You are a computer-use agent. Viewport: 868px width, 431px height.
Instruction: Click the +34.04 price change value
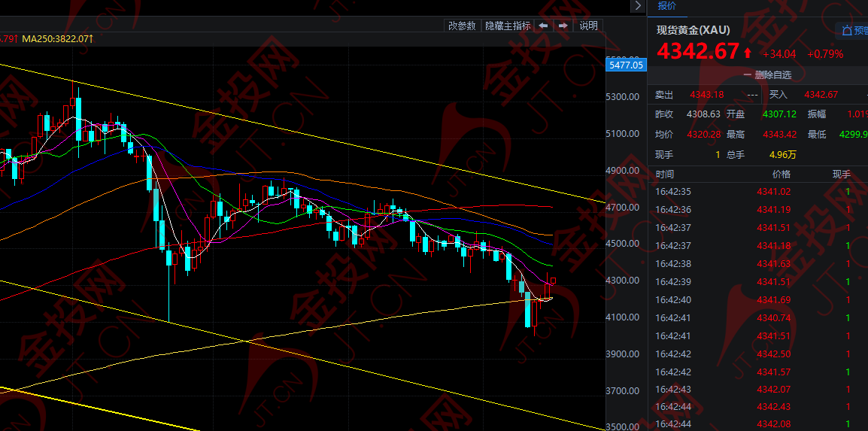pyautogui.click(x=779, y=54)
